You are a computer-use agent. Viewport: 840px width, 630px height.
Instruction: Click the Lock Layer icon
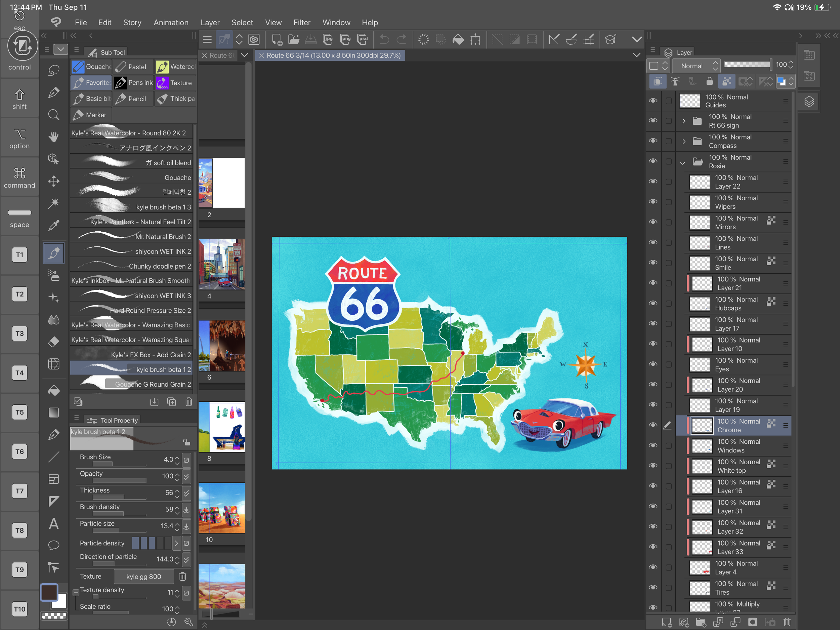(709, 81)
